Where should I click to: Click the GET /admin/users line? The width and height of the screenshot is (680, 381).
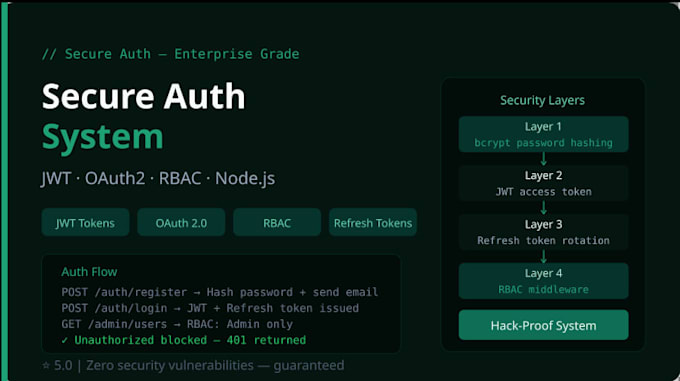point(177,324)
